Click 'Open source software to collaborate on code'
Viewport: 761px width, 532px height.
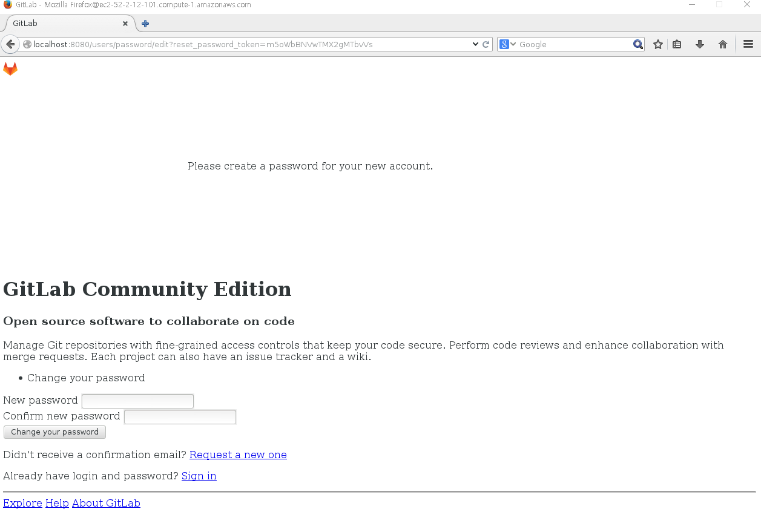(x=149, y=321)
